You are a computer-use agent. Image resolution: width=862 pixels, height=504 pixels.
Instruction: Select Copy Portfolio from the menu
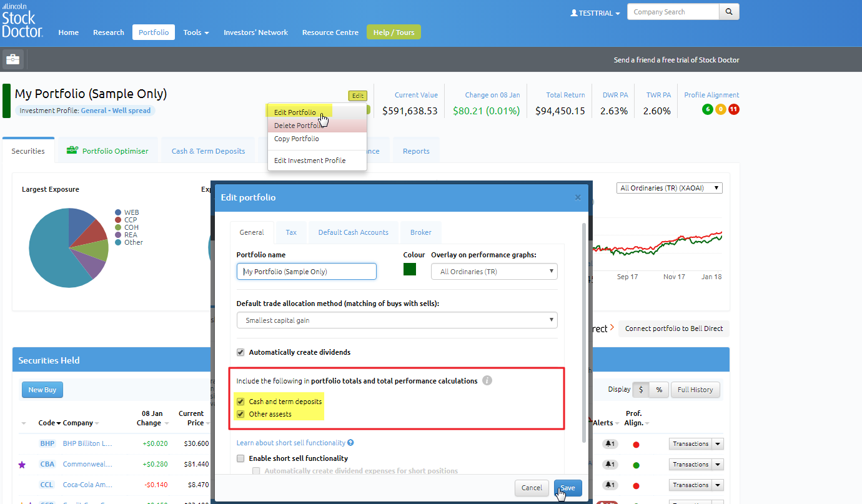(x=317, y=139)
